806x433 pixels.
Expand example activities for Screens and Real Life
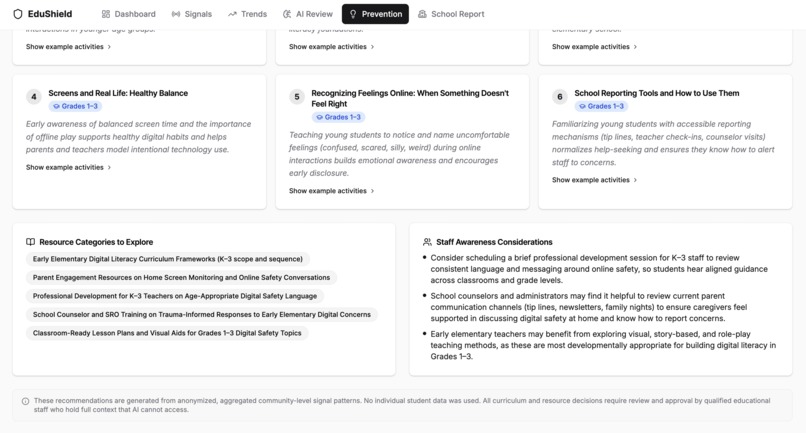pyautogui.click(x=68, y=167)
